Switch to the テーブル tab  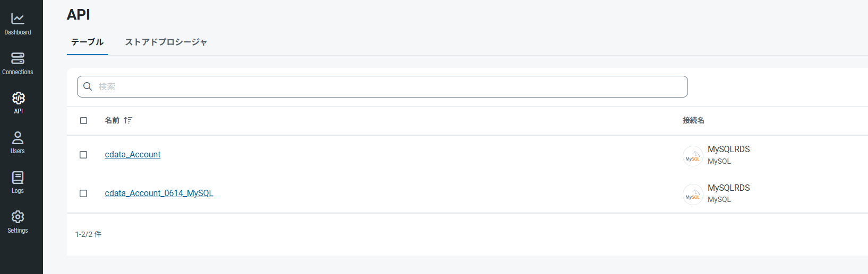(88, 42)
